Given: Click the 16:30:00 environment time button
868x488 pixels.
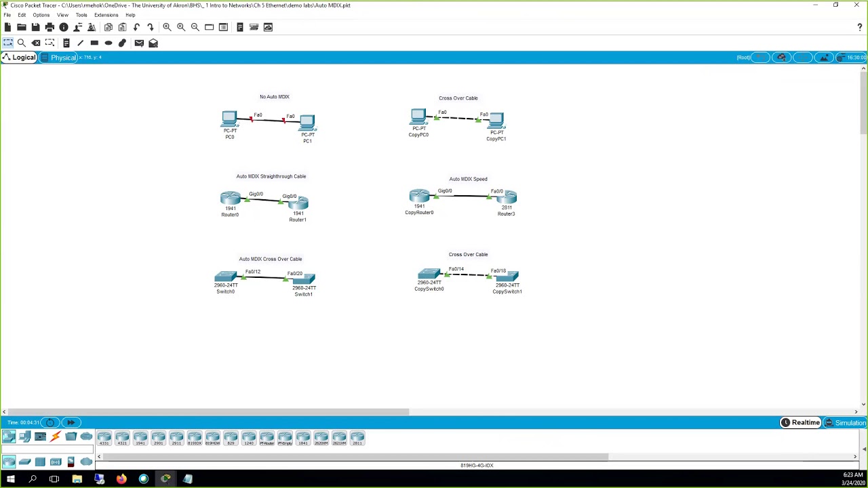Looking at the screenshot, I should [x=852, y=58].
